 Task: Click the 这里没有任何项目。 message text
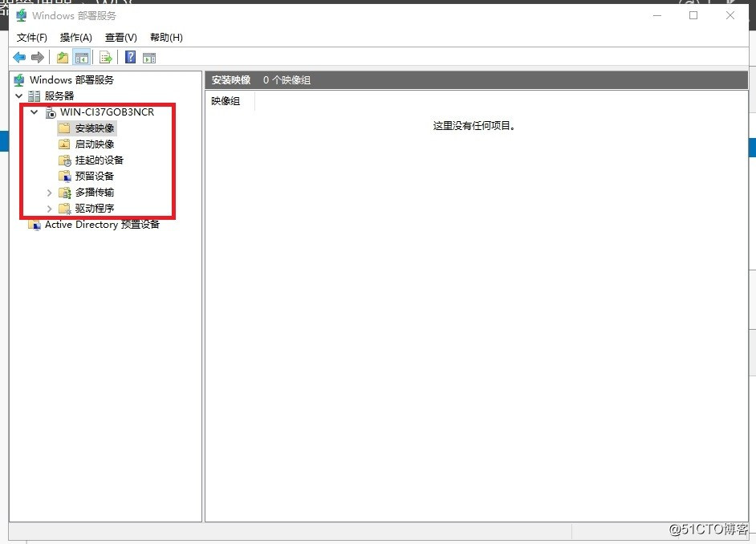pos(474,126)
